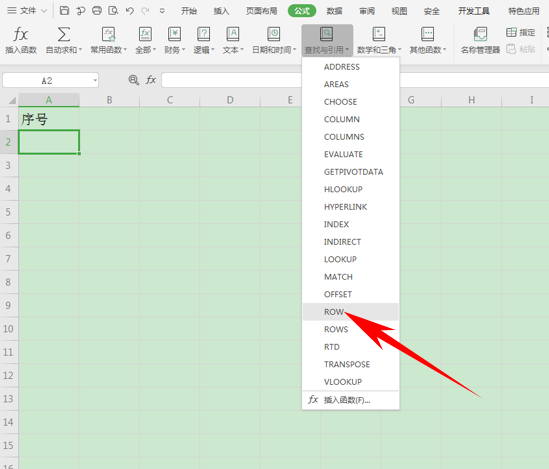
Task: Click the column B header
Action: point(109,100)
